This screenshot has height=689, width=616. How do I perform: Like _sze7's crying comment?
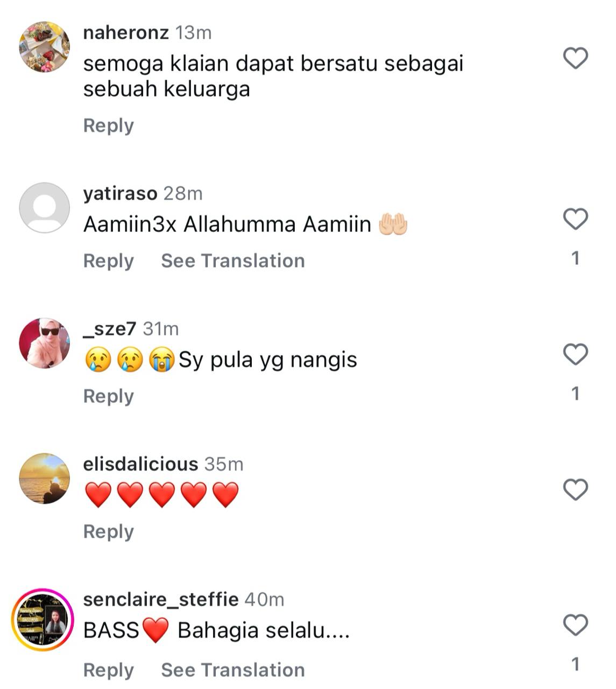click(x=575, y=354)
